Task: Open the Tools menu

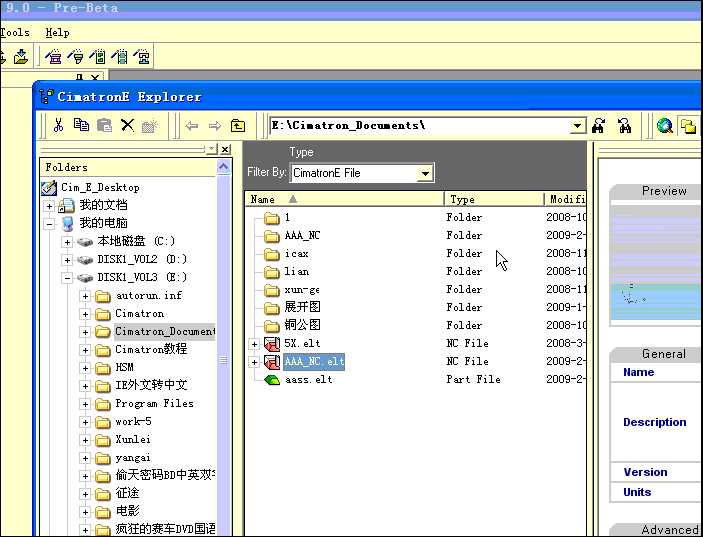Action: [15, 33]
